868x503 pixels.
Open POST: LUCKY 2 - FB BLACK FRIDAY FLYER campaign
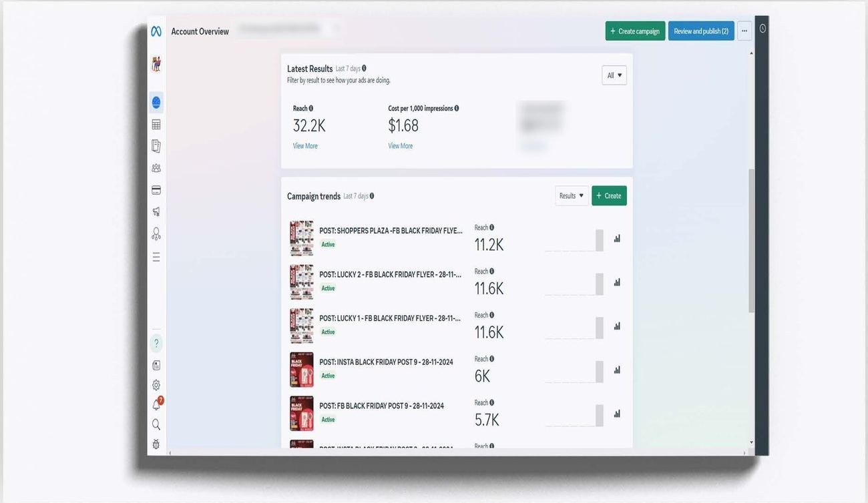390,275
